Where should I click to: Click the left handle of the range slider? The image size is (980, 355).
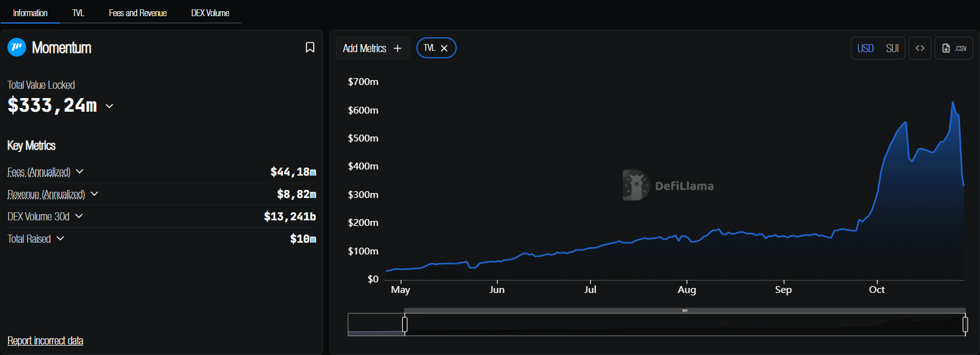pos(405,324)
